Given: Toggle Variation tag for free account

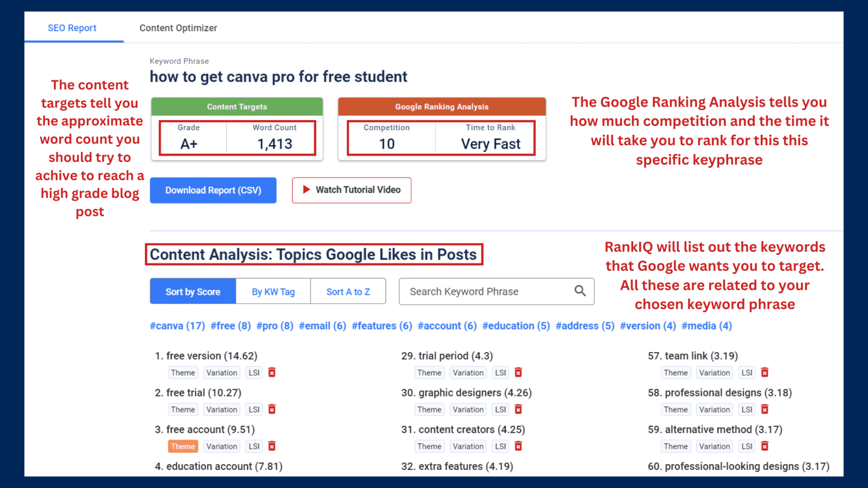Looking at the screenshot, I should (x=222, y=446).
